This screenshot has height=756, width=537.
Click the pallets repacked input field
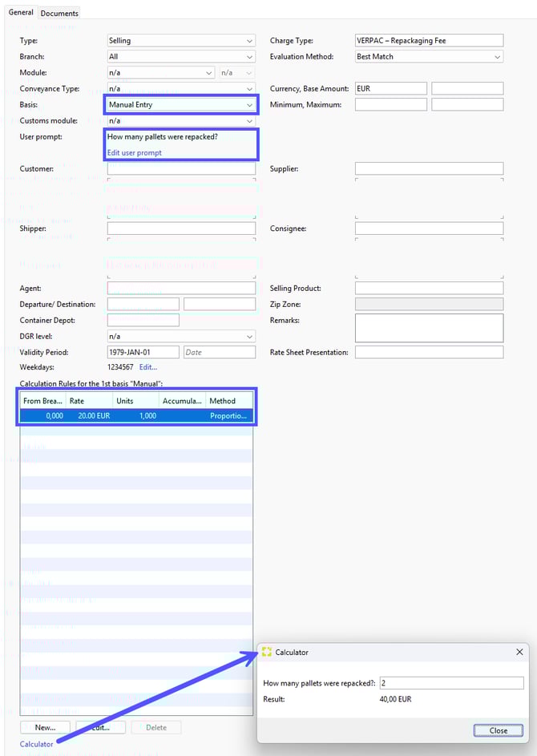[451, 683]
